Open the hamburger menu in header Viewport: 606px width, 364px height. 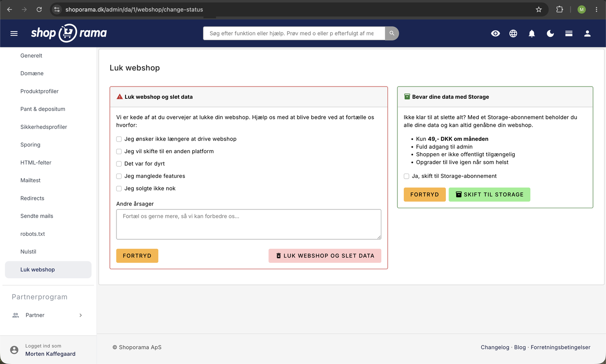tap(14, 33)
